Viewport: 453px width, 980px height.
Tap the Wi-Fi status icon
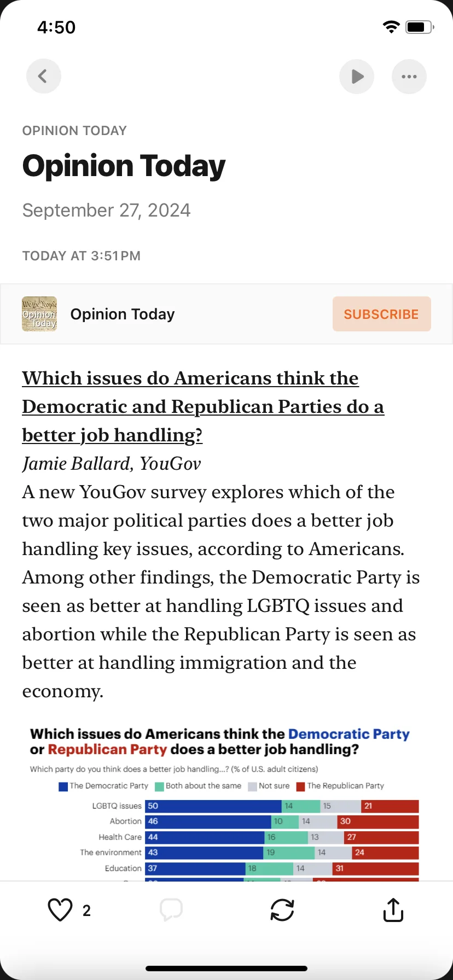coord(391,27)
